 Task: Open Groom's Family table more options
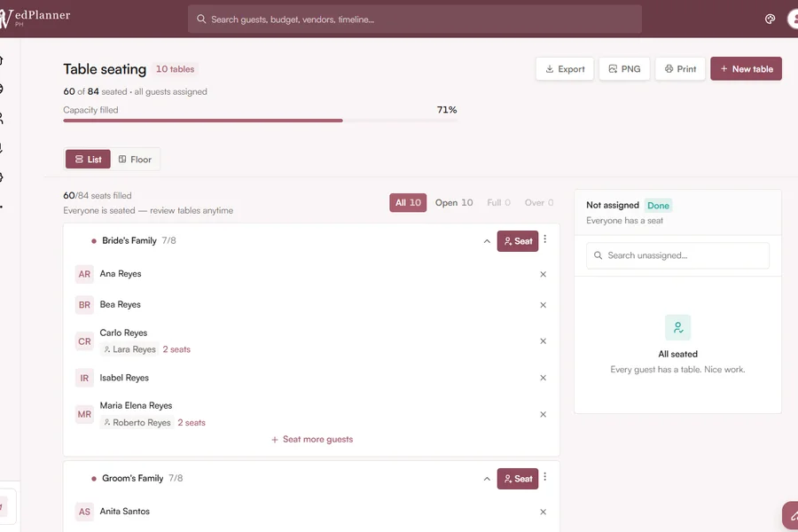tap(545, 477)
